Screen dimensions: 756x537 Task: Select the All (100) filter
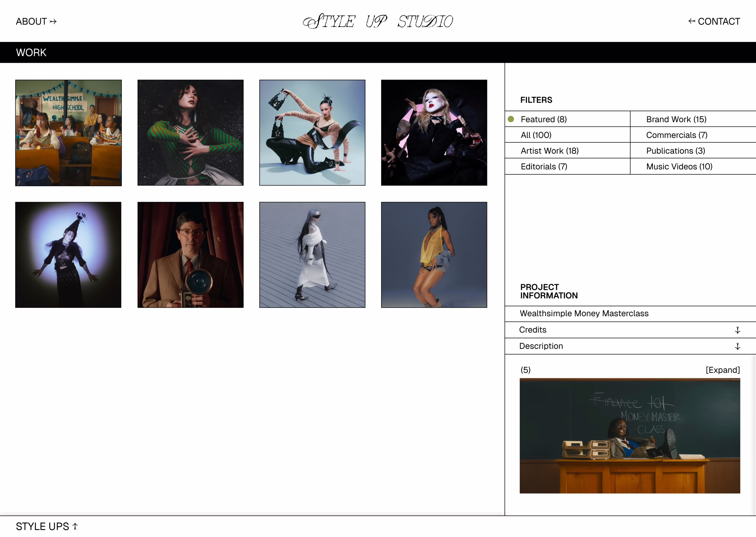point(536,135)
